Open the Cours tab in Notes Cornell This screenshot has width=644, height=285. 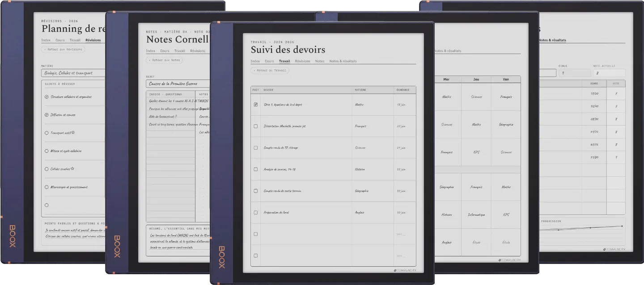[x=165, y=51]
